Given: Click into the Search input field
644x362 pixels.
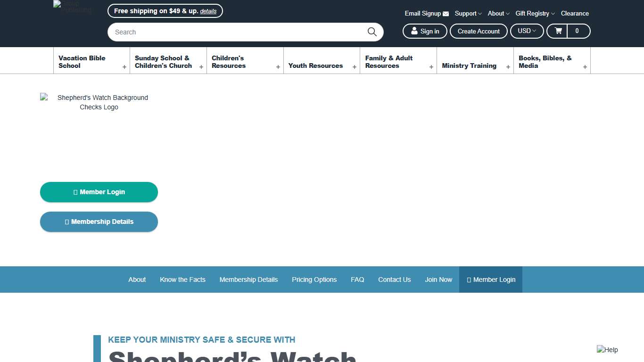Looking at the screenshot, I should [236, 32].
